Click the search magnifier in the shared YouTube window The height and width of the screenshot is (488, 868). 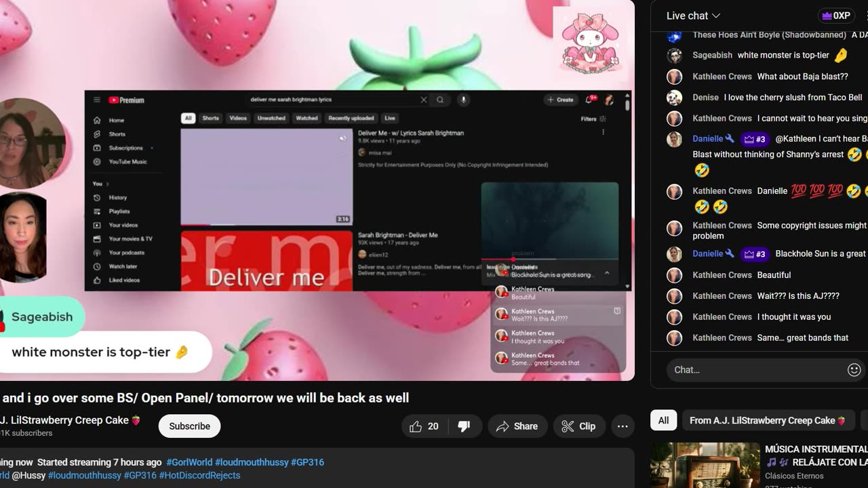440,100
